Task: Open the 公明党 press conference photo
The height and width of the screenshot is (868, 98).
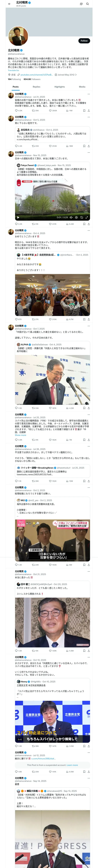Action: coord(52,380)
